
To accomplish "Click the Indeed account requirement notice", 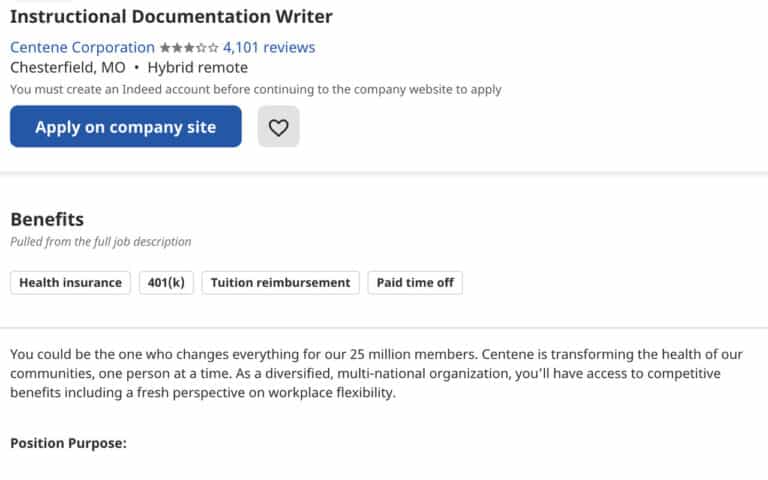I will pos(256,90).
